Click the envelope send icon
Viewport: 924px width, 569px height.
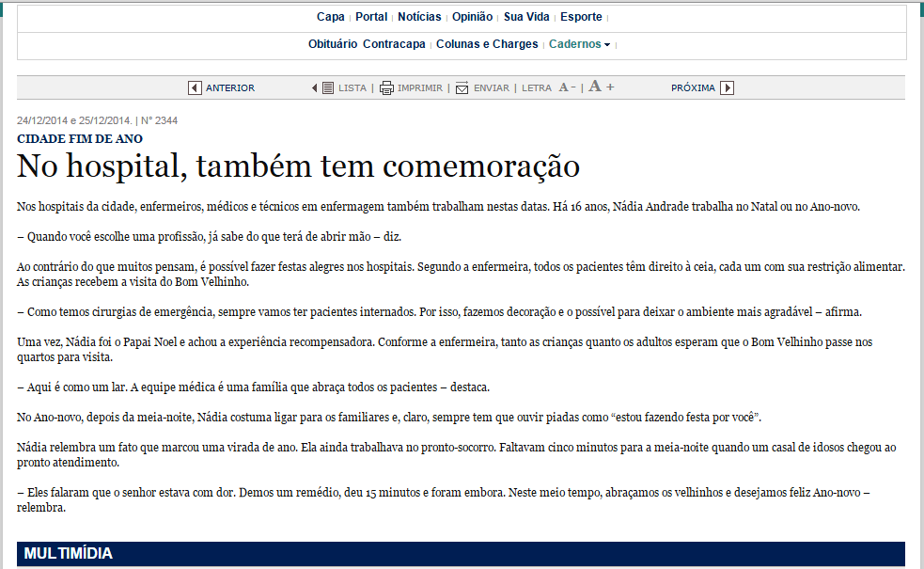(462, 87)
